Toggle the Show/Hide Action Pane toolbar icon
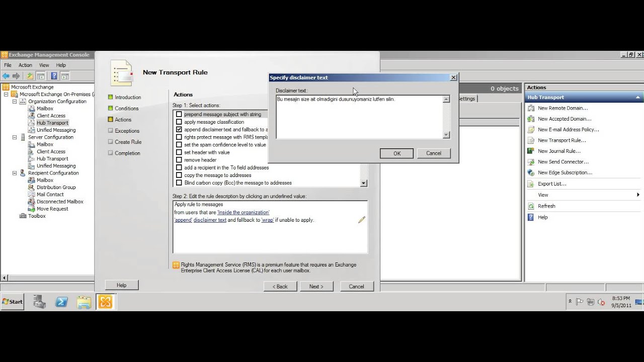 tap(64, 76)
